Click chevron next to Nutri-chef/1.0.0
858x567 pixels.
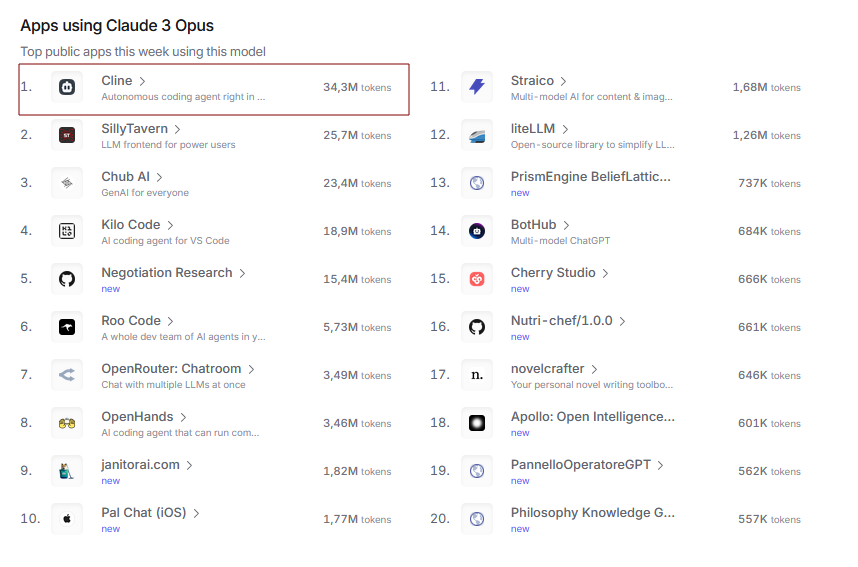[622, 321]
